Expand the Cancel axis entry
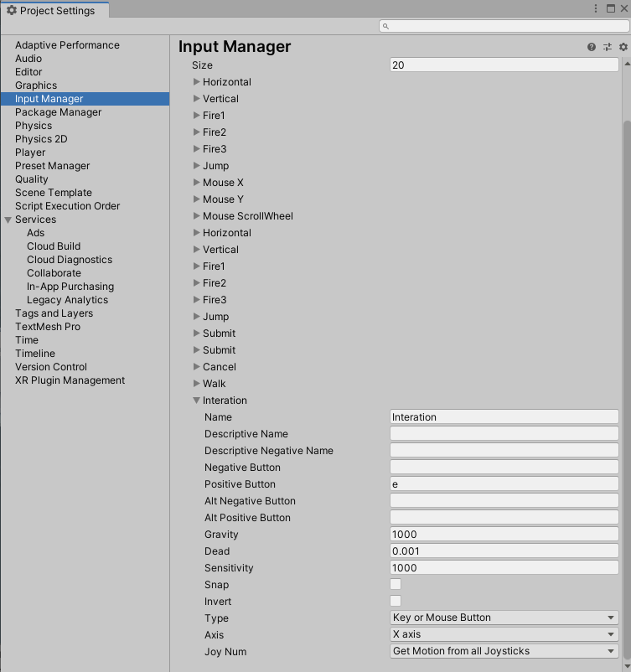The image size is (631, 672). pyautogui.click(x=196, y=367)
